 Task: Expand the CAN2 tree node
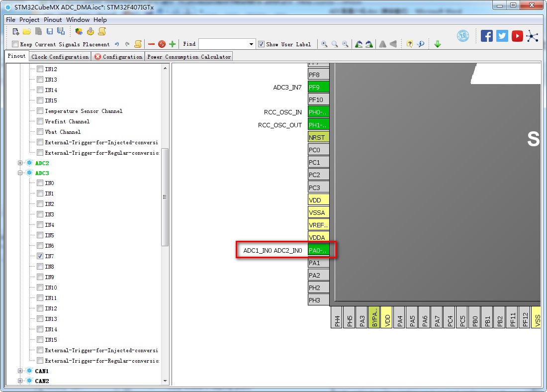click(20, 381)
